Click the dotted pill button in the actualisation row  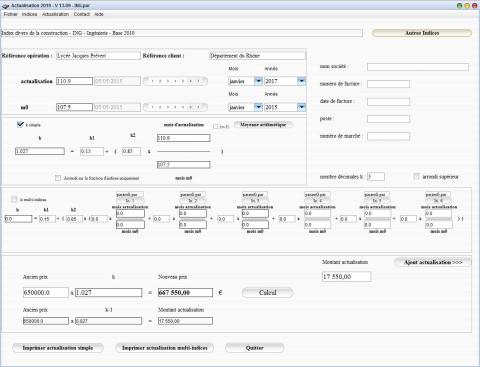(x=175, y=81)
